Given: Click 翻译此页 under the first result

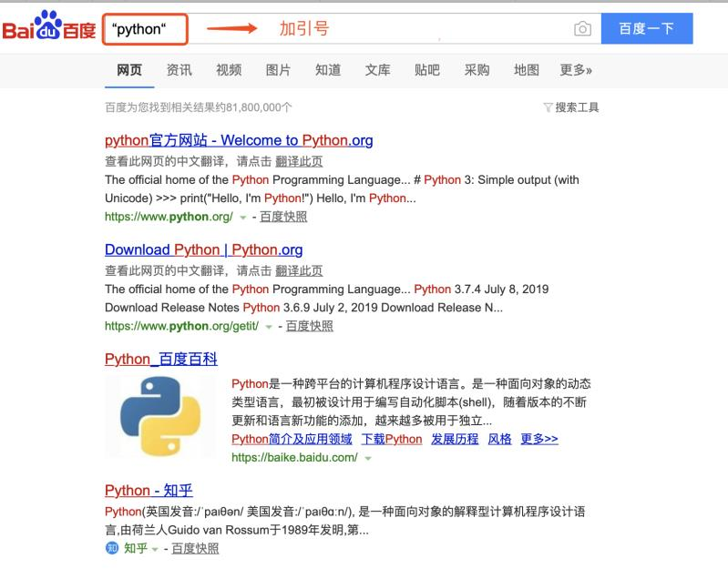Looking at the screenshot, I should click(x=299, y=161).
